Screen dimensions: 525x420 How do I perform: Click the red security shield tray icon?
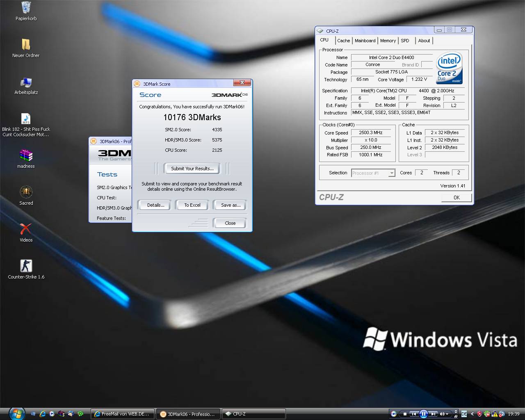[x=479, y=414]
